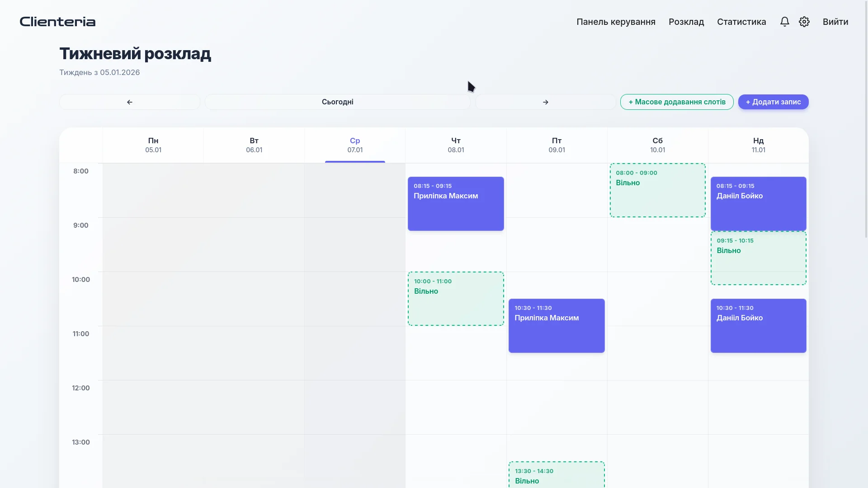Switch to the Розклад section
Image resolution: width=868 pixels, height=488 pixels.
[x=686, y=22]
